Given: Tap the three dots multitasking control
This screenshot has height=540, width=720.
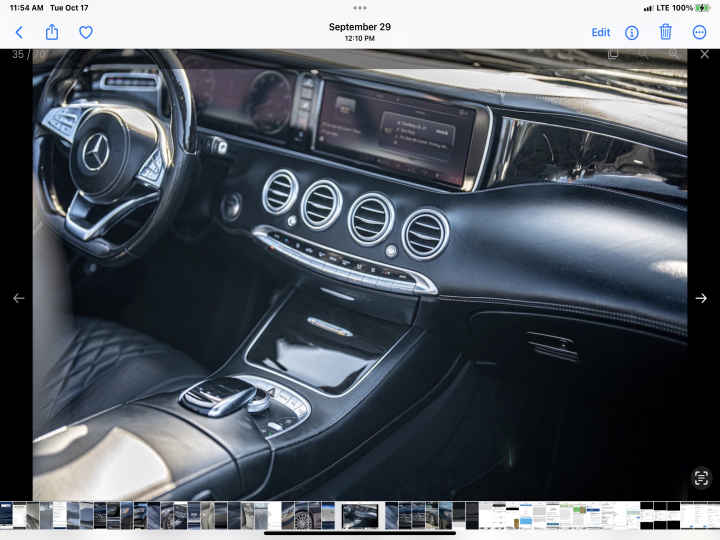Looking at the screenshot, I should coord(360,8).
